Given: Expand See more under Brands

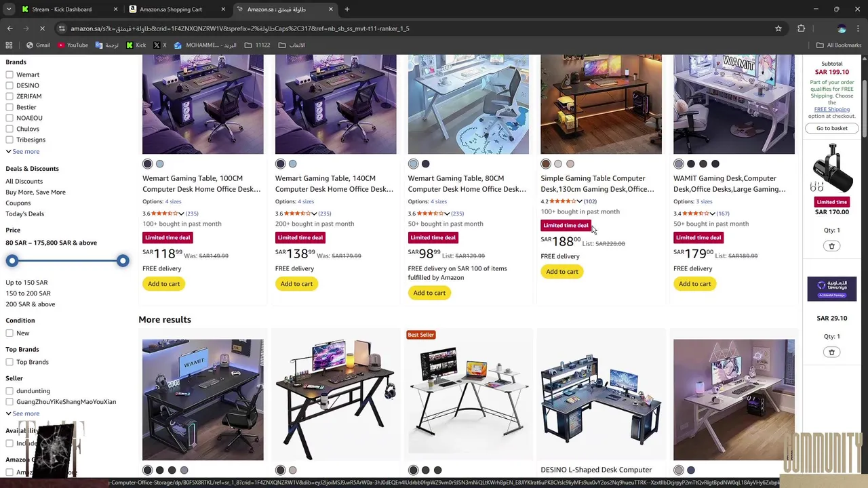Looking at the screenshot, I should (x=22, y=151).
